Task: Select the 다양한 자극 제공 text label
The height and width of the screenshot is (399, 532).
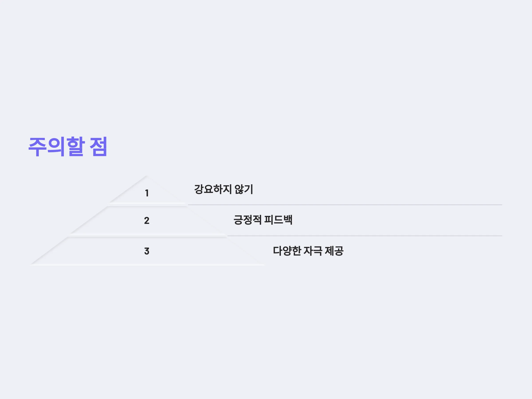Action: tap(308, 251)
